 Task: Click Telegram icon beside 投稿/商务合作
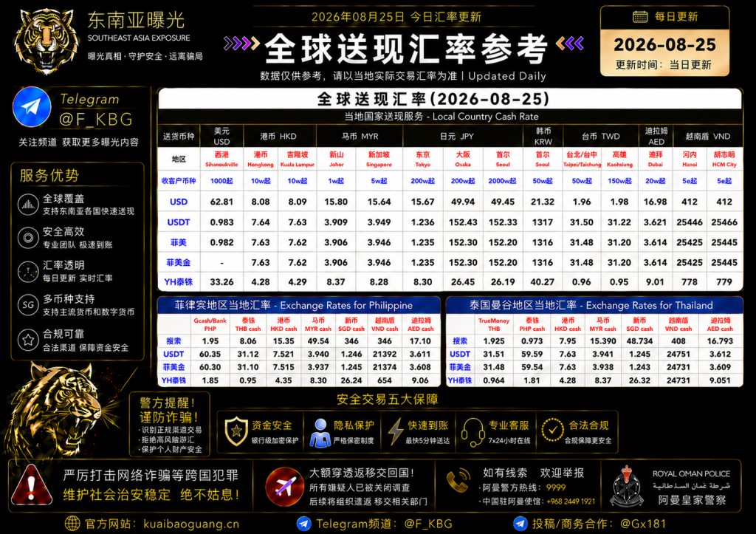520,524
